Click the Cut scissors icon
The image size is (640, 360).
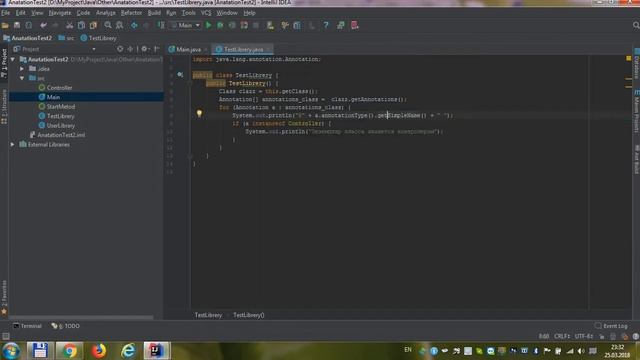click(x=70, y=25)
